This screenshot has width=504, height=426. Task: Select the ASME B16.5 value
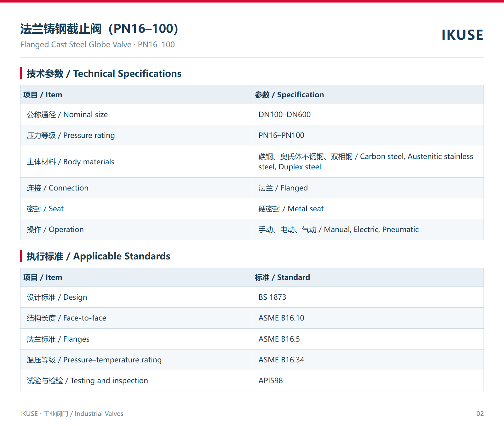click(279, 339)
